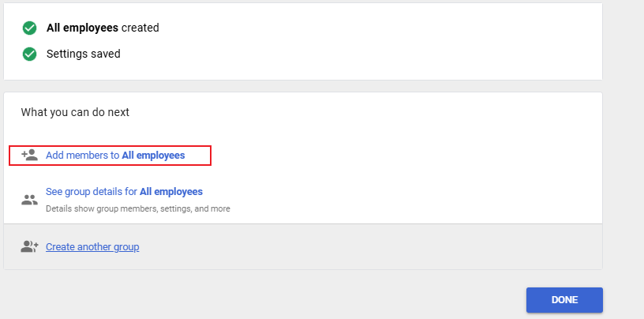Click bold 'All employees' in See group details link
This screenshot has width=644, height=319.
coord(171,192)
